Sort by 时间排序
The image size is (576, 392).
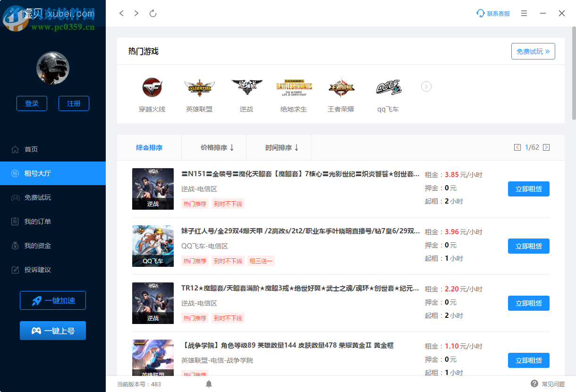pyautogui.click(x=279, y=148)
